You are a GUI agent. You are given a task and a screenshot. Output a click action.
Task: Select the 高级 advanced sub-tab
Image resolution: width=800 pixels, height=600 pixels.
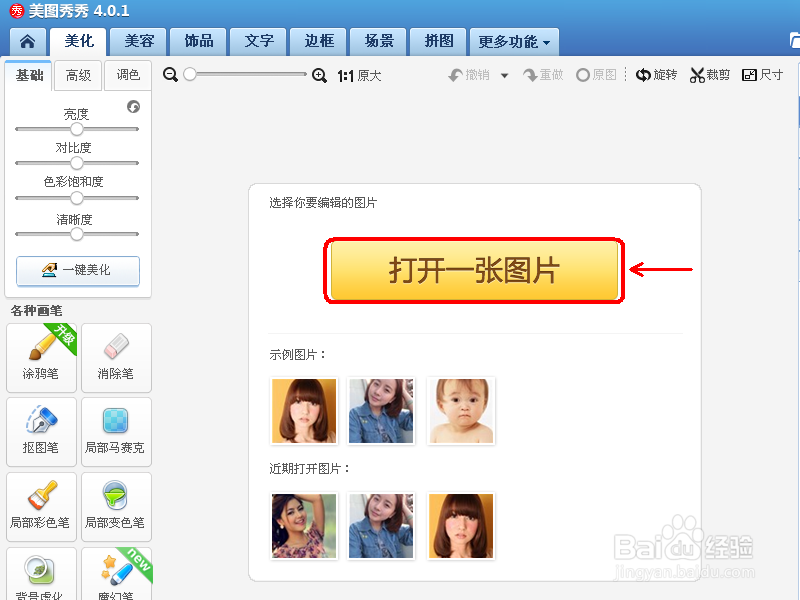click(78, 76)
